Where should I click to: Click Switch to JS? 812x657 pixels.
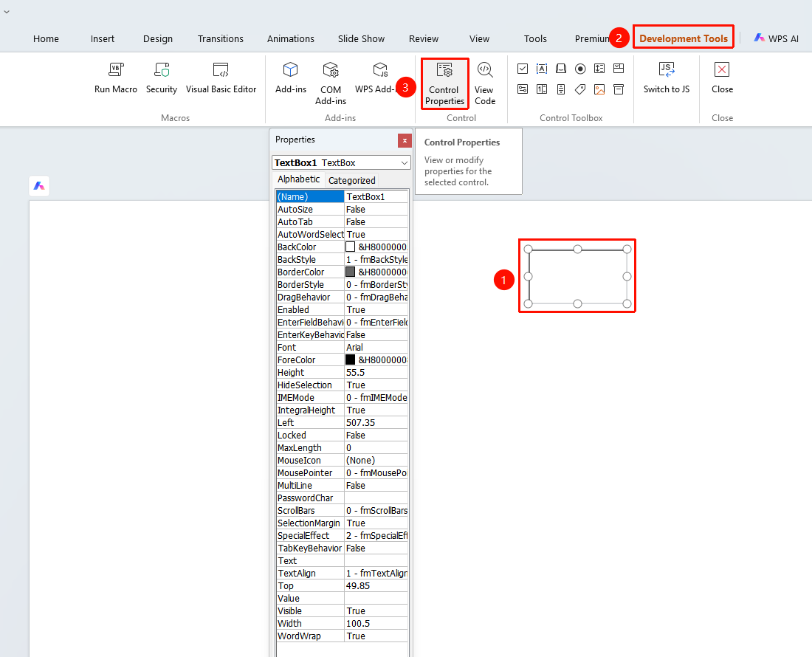(667, 78)
